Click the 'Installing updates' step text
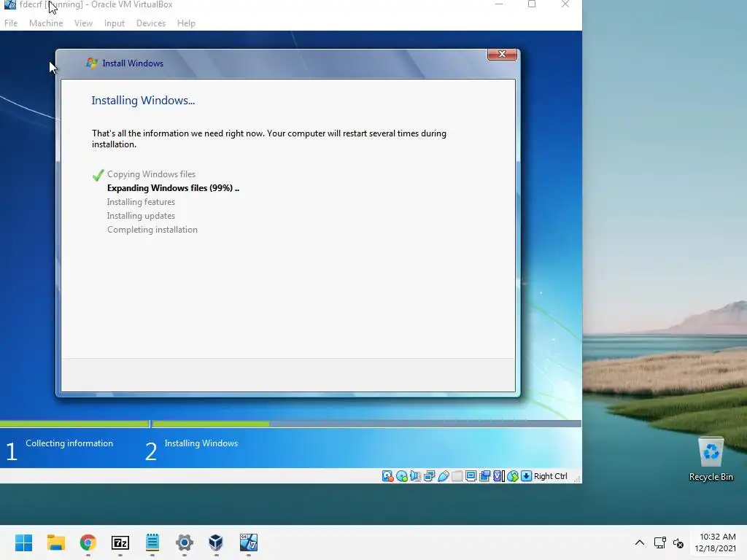 (141, 216)
